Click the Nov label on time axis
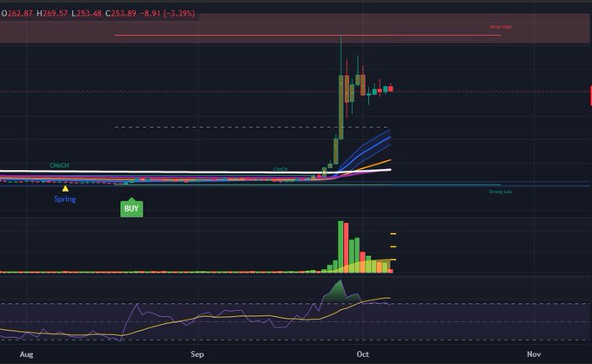 tap(534, 354)
